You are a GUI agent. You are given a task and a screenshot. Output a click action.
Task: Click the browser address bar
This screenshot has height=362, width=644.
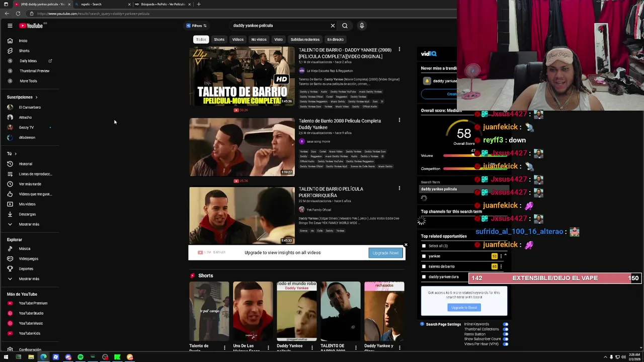(242, 14)
